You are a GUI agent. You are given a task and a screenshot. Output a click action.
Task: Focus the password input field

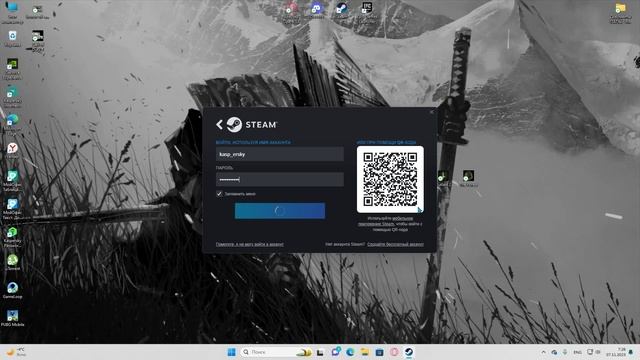(280, 179)
